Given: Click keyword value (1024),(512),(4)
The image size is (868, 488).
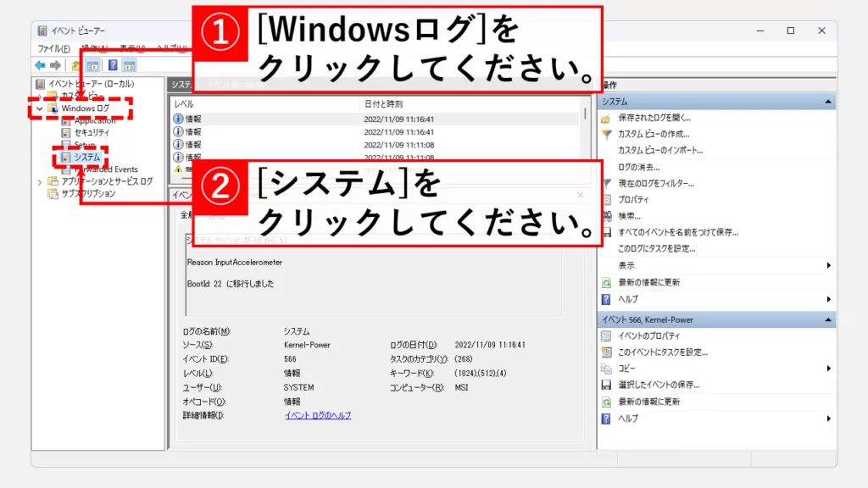Looking at the screenshot, I should (x=481, y=374).
